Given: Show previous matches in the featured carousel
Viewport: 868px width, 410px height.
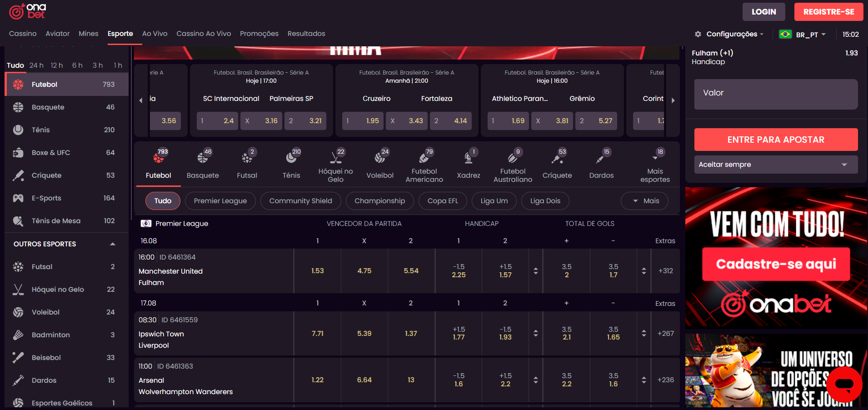Looking at the screenshot, I should (x=140, y=100).
